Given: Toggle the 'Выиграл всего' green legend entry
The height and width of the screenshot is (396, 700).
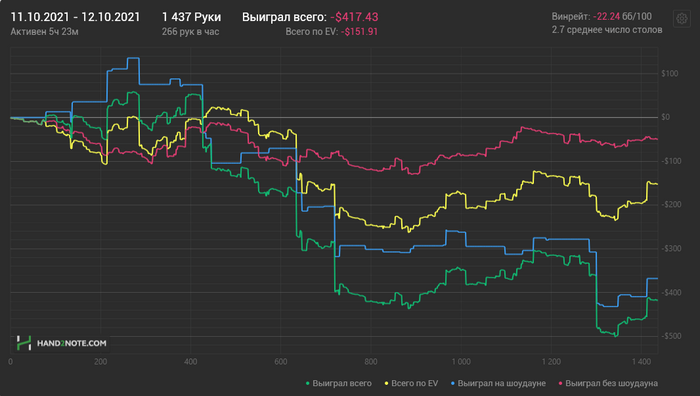Looking at the screenshot, I should (339, 383).
